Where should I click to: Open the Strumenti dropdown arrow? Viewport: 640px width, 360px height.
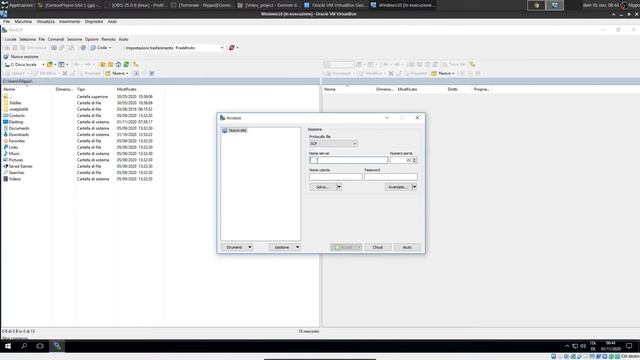(250, 247)
